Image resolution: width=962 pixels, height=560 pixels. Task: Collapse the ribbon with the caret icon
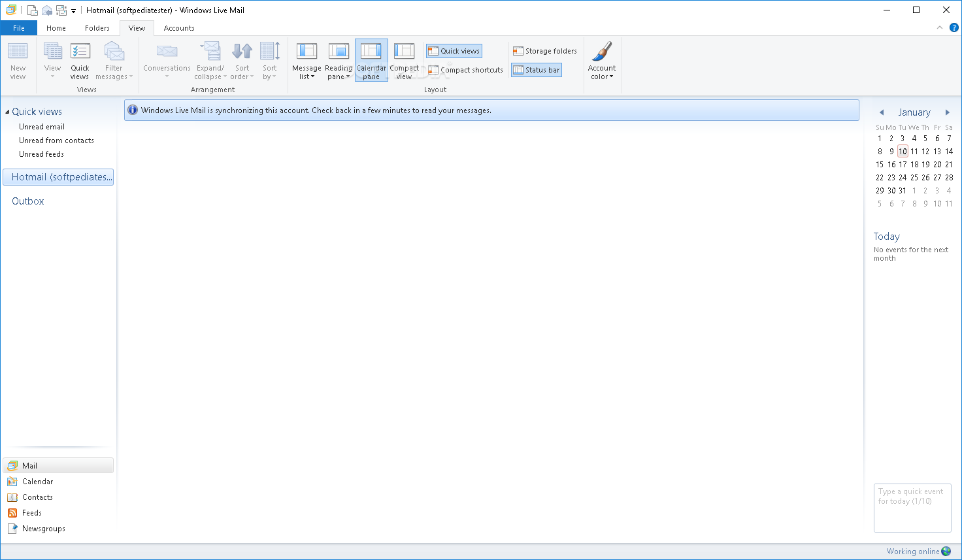(940, 27)
